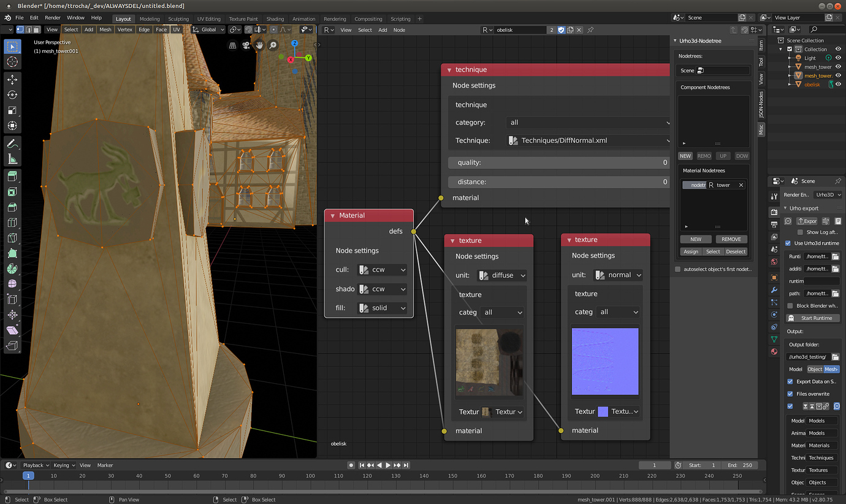This screenshot has width=846, height=504.
Task: Toggle Collection visibility eye
Action: pos(838,49)
